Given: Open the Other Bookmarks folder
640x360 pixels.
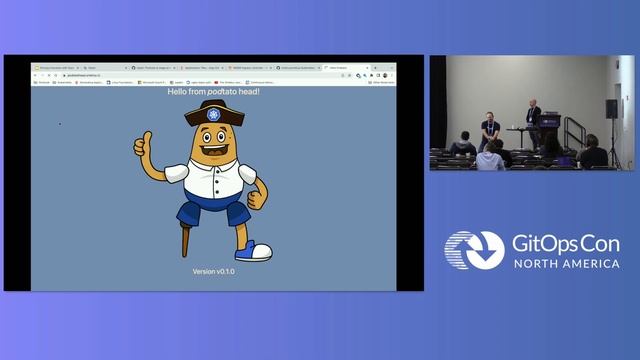Looking at the screenshot, I should (x=382, y=82).
